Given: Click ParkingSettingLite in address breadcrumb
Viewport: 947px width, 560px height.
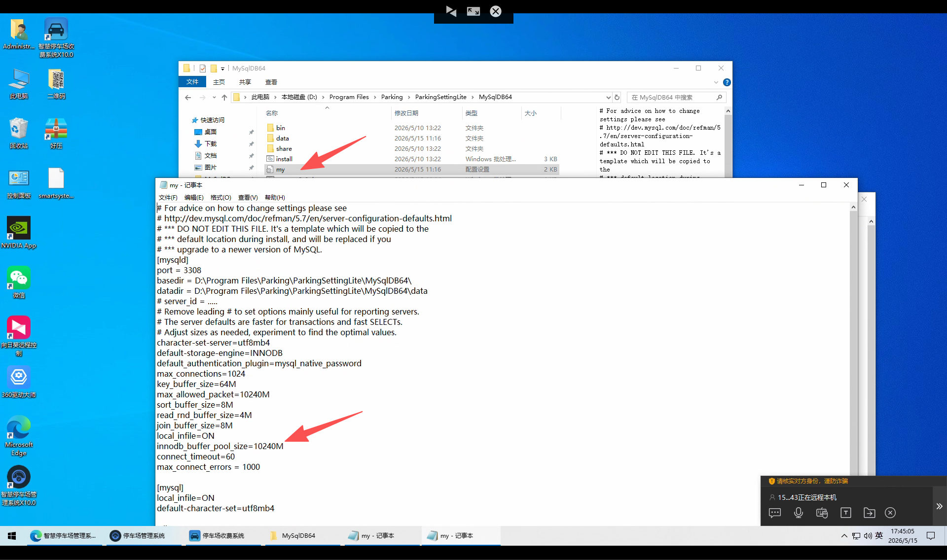Looking at the screenshot, I should pos(440,97).
